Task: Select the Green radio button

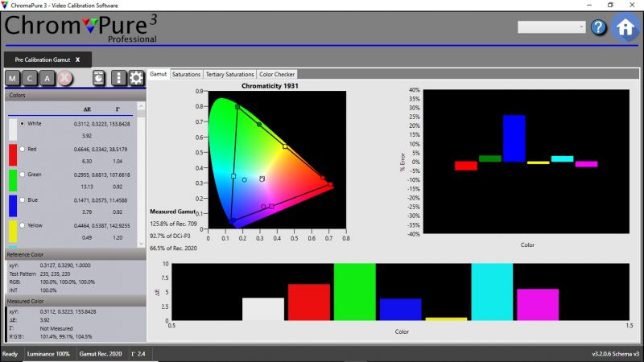Action: tap(23, 175)
